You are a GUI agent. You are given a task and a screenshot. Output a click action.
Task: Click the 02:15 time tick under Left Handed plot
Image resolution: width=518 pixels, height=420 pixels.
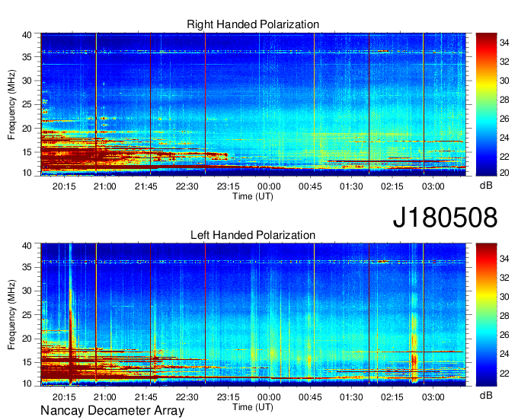[x=392, y=397]
